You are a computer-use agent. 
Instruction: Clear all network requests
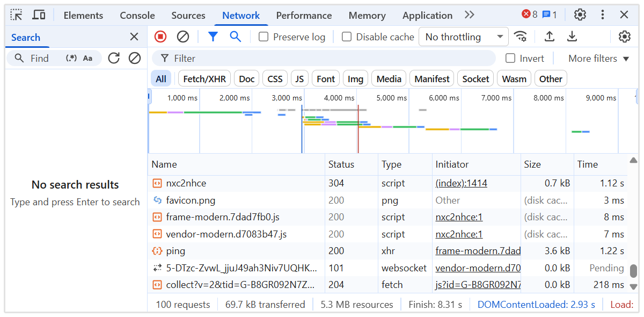184,37
